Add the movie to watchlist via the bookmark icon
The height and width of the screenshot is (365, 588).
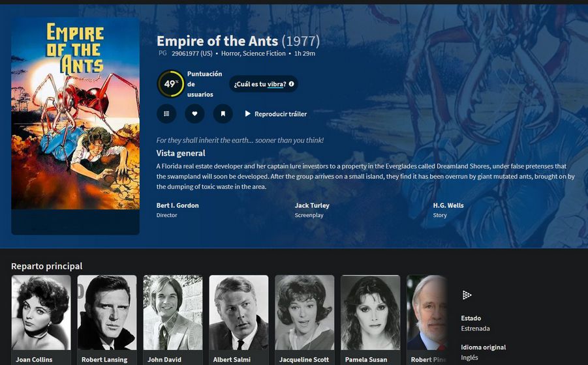(x=223, y=113)
